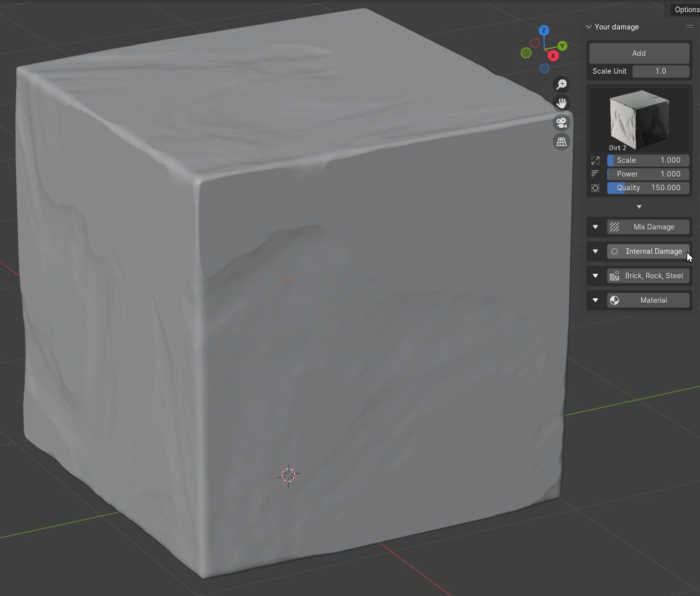Expand the Material section arrow

(595, 300)
